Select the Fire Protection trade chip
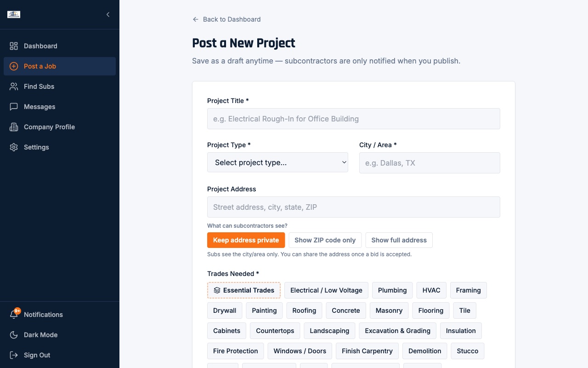This screenshot has height=368, width=588. (236, 351)
